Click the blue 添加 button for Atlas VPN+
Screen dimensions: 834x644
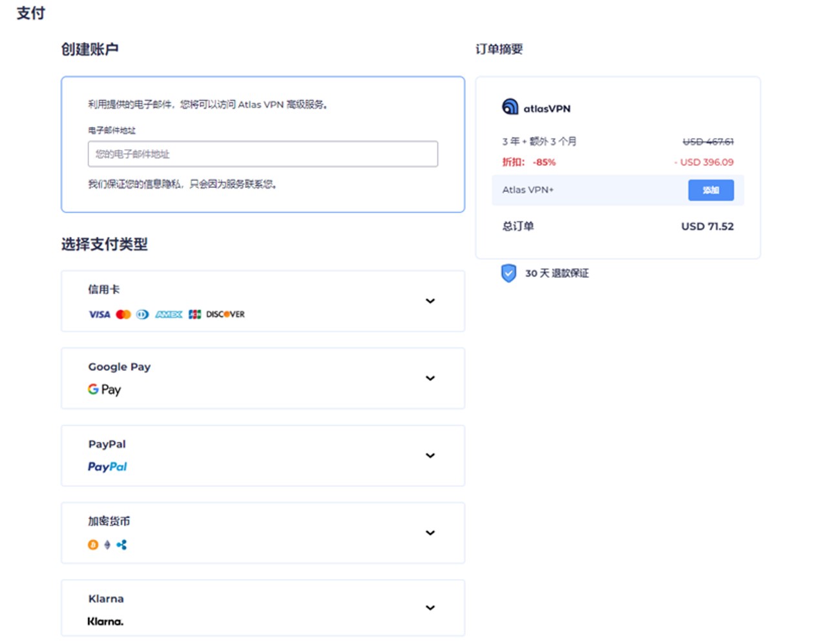[711, 190]
